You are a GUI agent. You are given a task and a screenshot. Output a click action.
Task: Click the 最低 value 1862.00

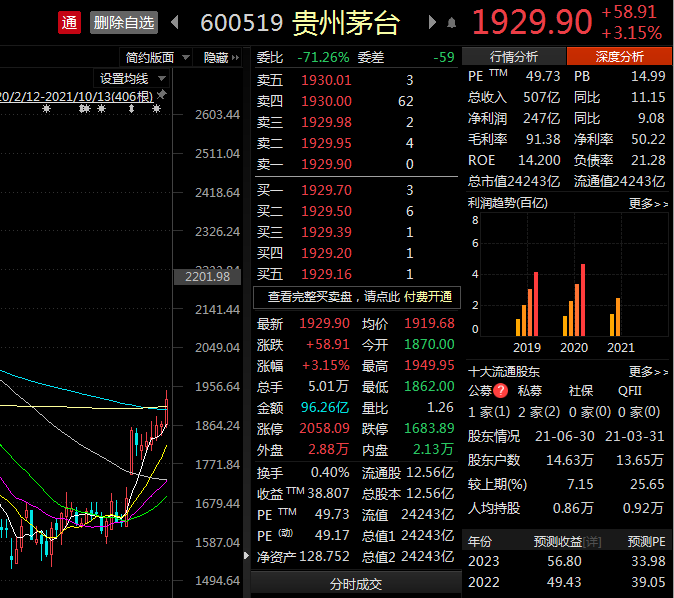tap(429, 386)
